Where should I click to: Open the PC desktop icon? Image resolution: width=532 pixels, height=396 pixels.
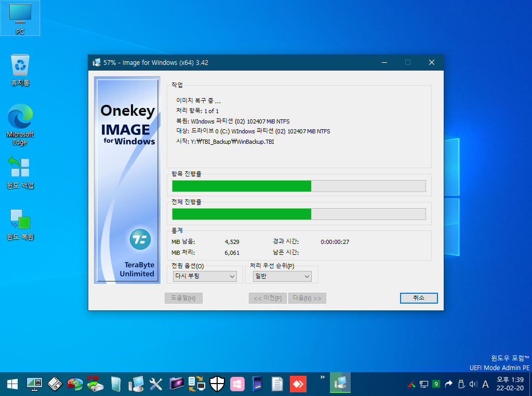[20, 18]
